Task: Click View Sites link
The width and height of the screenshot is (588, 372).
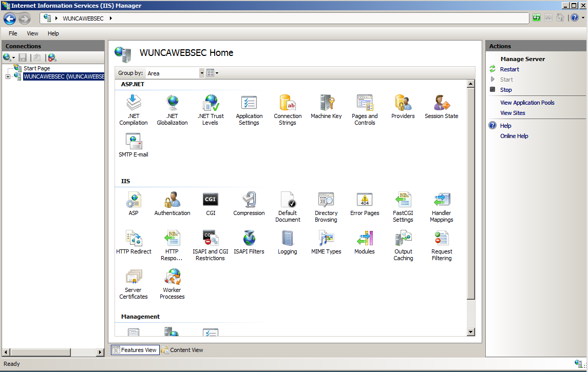Action: pyautogui.click(x=513, y=113)
